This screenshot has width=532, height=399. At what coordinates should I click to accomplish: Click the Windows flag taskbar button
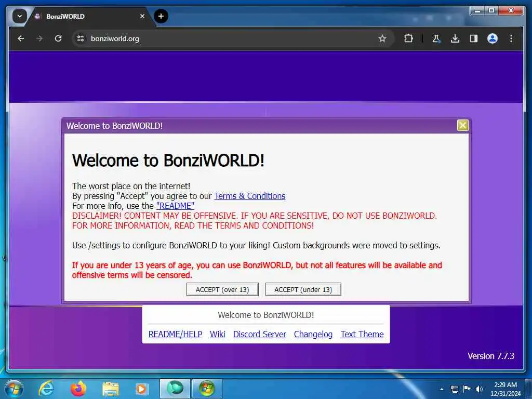pyautogui.click(x=207, y=389)
